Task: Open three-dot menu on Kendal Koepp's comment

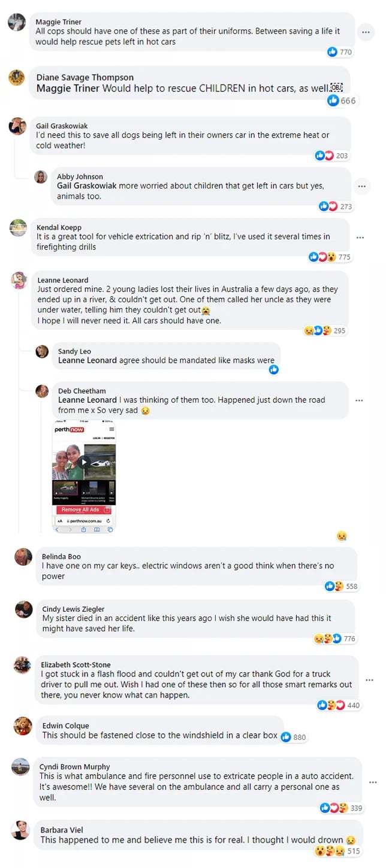Action: click(x=360, y=238)
